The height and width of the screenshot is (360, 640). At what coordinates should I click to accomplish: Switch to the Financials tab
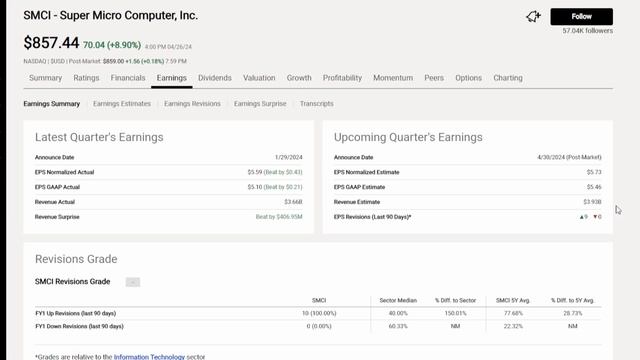pos(128,78)
